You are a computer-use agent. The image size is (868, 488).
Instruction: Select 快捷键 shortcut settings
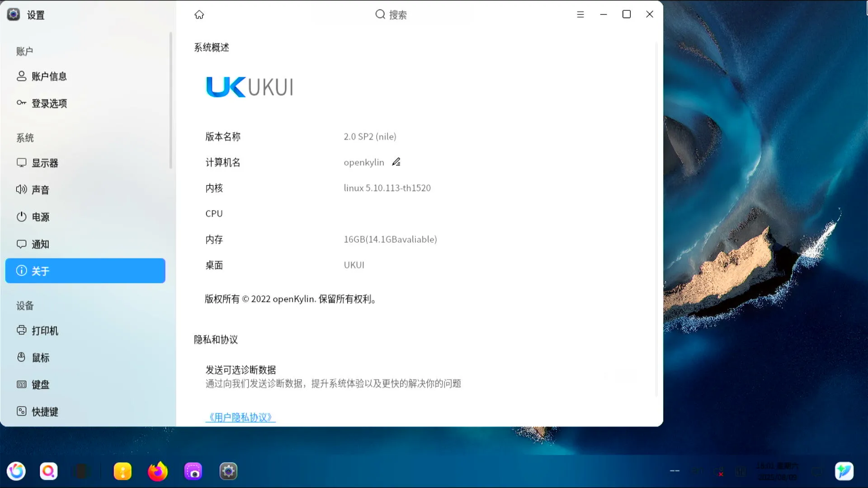click(44, 412)
